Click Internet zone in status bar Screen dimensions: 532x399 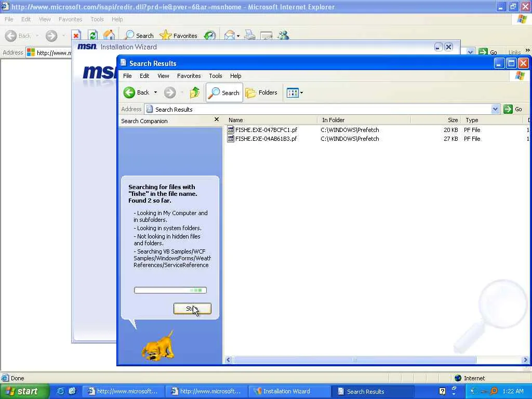pos(470,378)
